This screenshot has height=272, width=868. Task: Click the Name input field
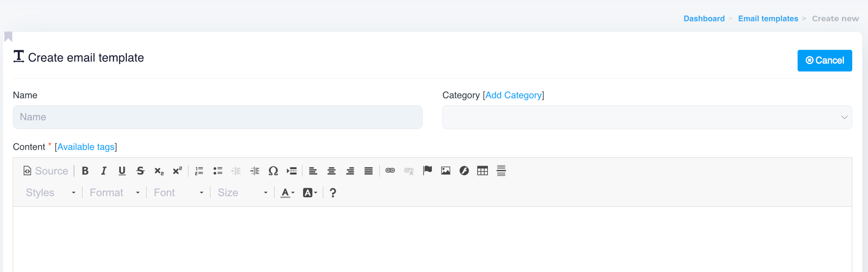(217, 117)
